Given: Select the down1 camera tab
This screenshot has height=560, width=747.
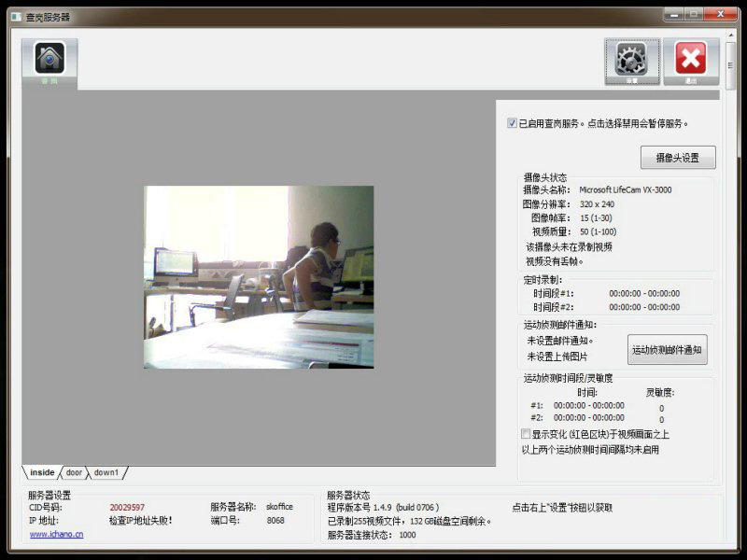Looking at the screenshot, I should 106,472.
